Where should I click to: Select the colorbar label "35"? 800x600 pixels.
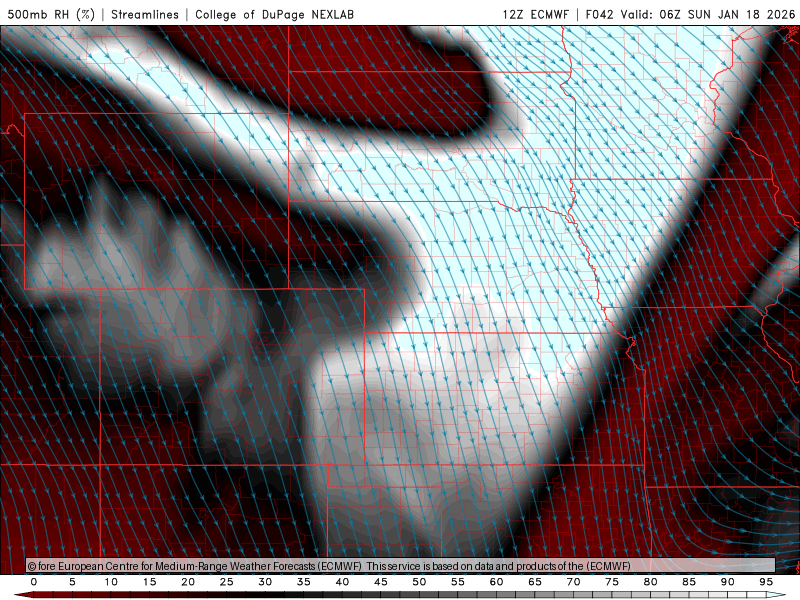point(304,582)
